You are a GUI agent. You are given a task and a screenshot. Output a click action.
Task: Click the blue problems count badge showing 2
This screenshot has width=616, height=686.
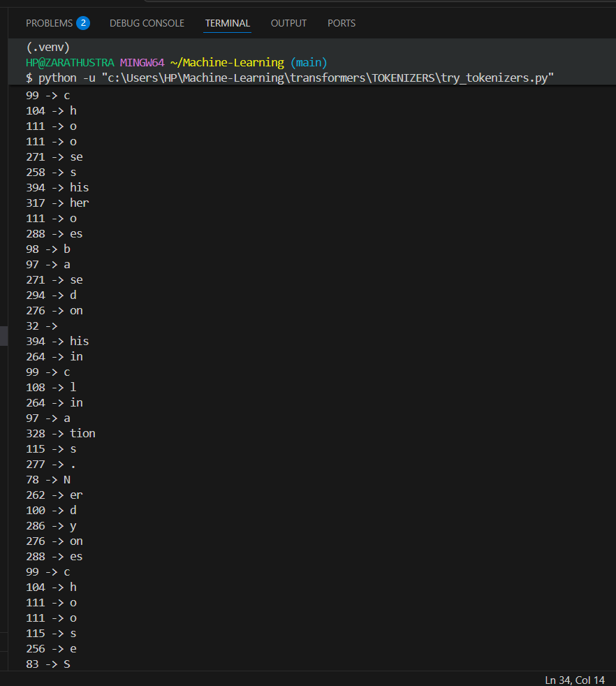pyautogui.click(x=83, y=23)
